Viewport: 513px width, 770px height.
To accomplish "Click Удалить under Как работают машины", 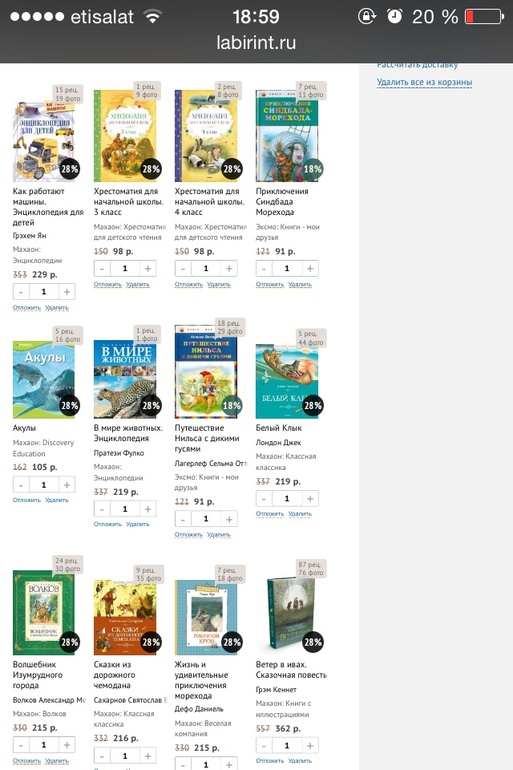I will [x=57, y=308].
